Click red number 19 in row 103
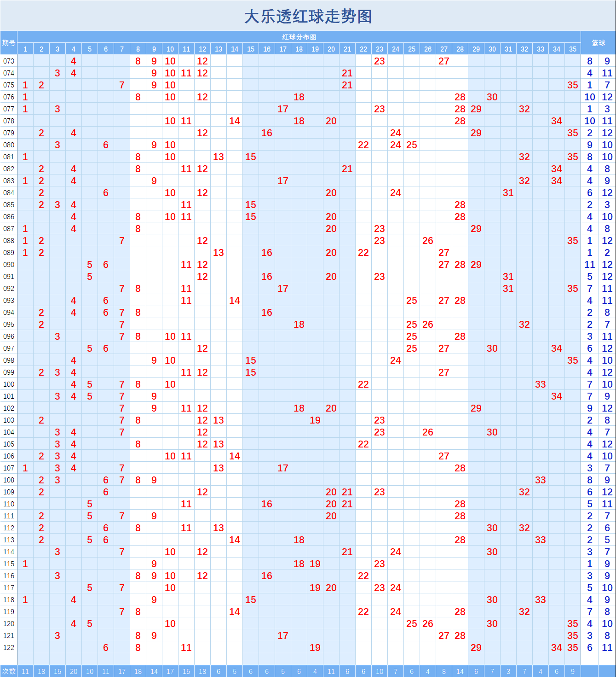Viewport: 616px width, 691px height. pos(315,420)
